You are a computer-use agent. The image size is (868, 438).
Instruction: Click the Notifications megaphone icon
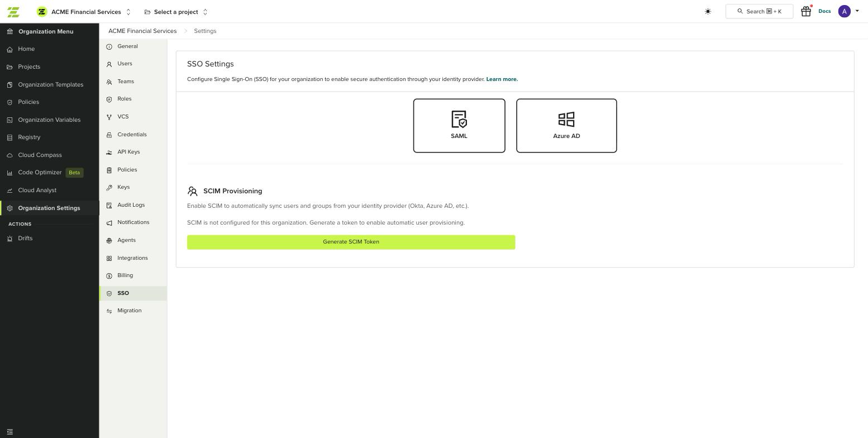[x=109, y=223]
